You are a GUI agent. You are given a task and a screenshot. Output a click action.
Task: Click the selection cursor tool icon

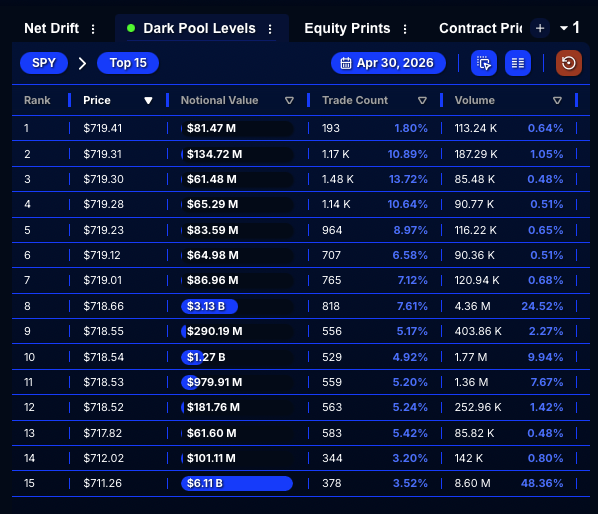[x=484, y=63]
